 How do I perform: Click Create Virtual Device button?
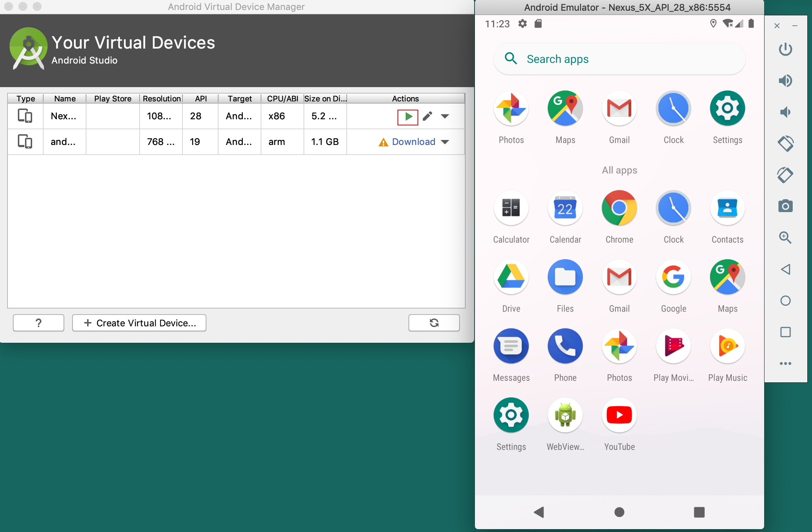pyautogui.click(x=139, y=323)
